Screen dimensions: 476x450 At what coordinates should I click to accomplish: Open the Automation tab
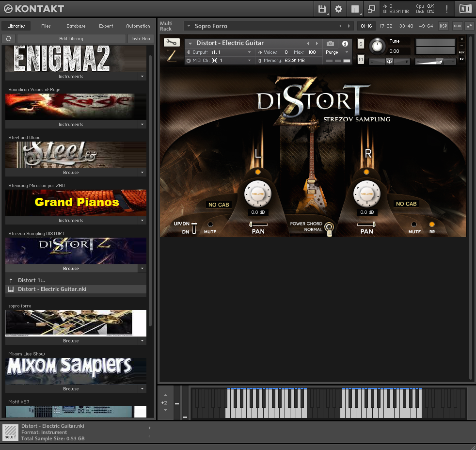point(138,26)
